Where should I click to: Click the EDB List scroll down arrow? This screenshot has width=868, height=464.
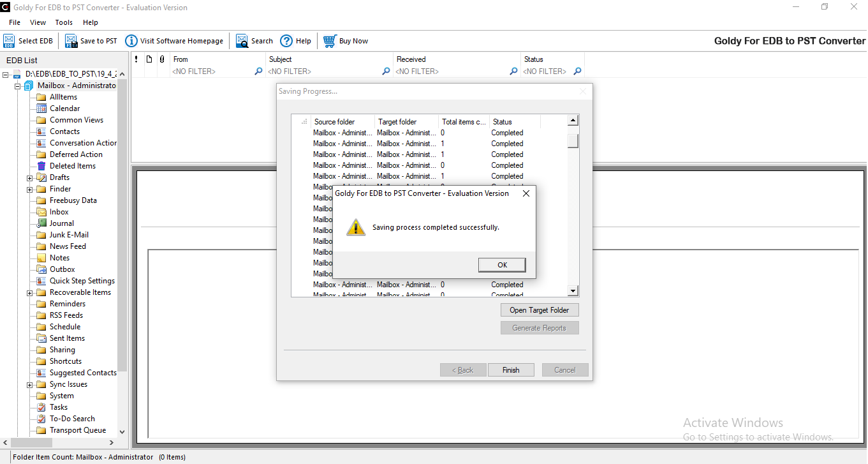coord(122,432)
